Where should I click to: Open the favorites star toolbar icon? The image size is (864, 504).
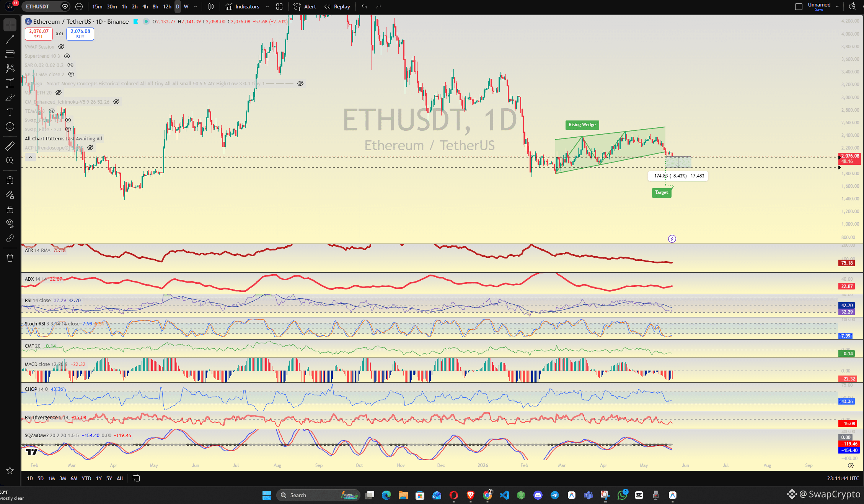[10, 471]
